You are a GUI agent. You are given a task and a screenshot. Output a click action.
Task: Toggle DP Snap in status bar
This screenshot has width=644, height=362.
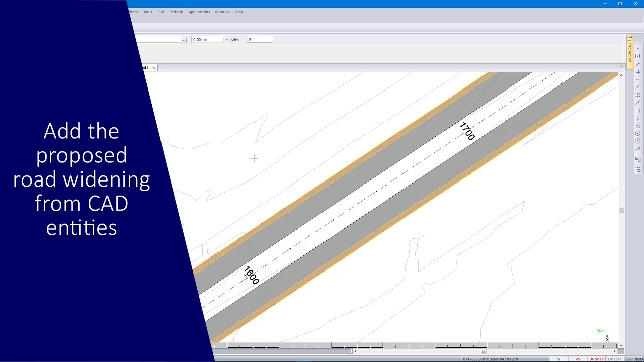click(x=596, y=359)
